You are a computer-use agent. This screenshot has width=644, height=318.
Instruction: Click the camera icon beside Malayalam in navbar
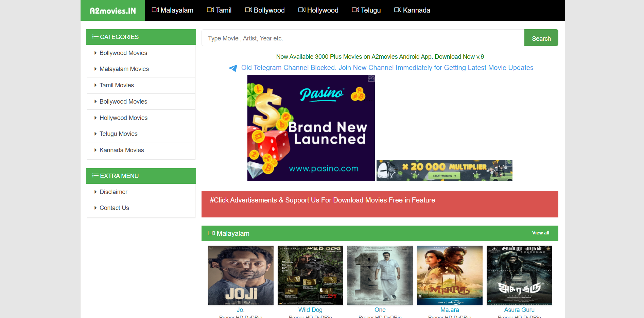(x=155, y=10)
